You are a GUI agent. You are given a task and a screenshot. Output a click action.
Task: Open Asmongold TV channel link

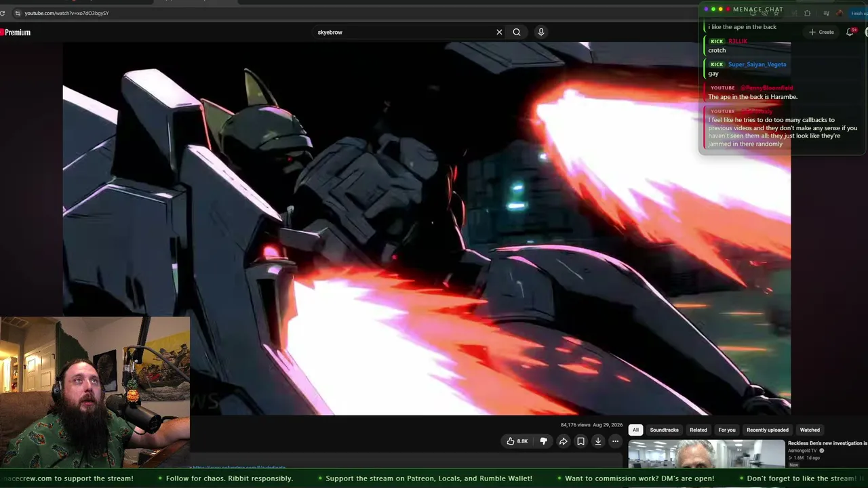(804, 451)
